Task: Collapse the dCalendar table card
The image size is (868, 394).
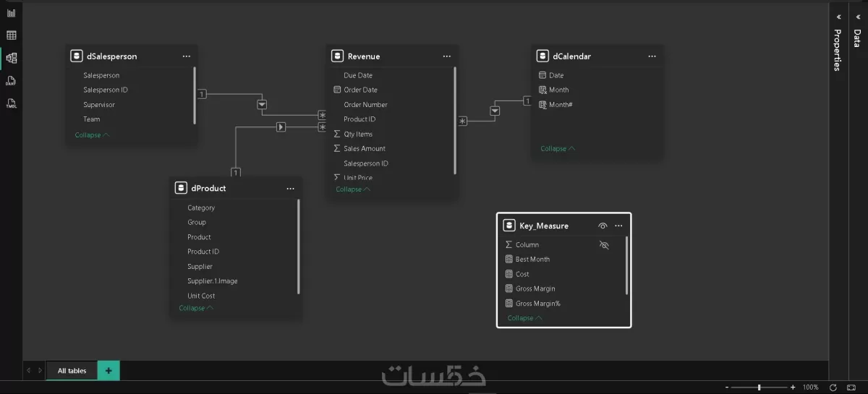Action: point(558,149)
